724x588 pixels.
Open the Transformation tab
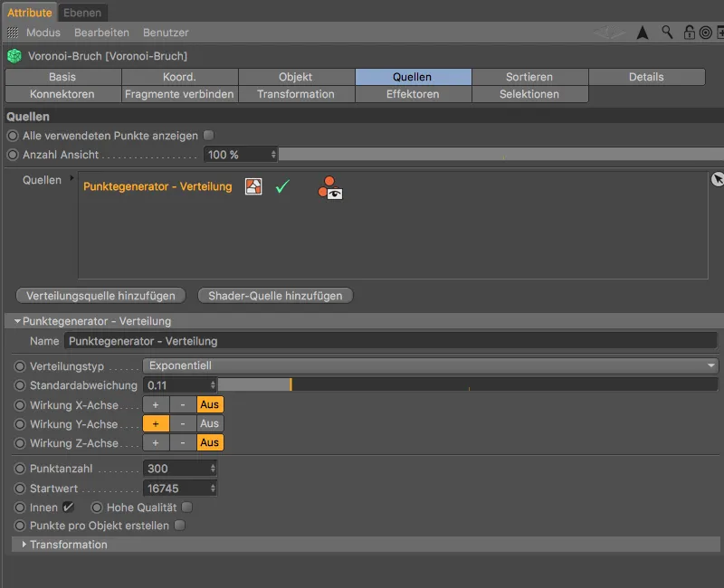pos(296,94)
